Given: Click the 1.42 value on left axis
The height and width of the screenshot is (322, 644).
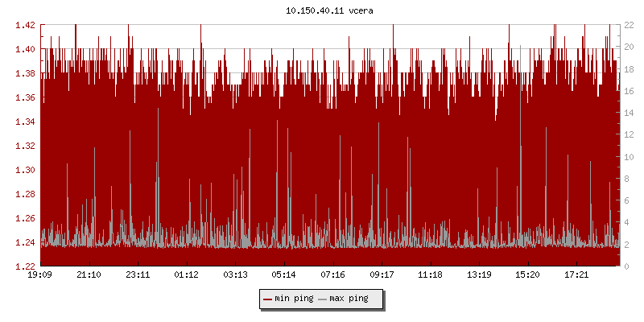Looking at the screenshot, I should tap(25, 25).
